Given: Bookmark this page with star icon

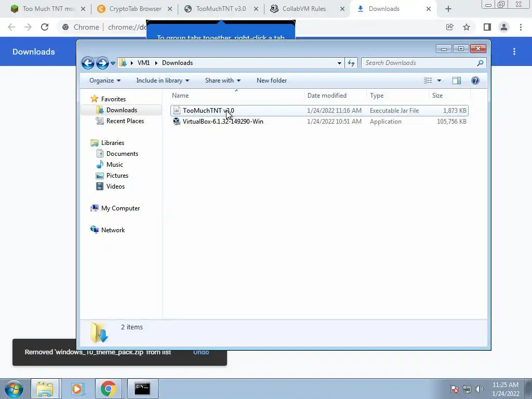Looking at the screenshot, I should point(467,27).
